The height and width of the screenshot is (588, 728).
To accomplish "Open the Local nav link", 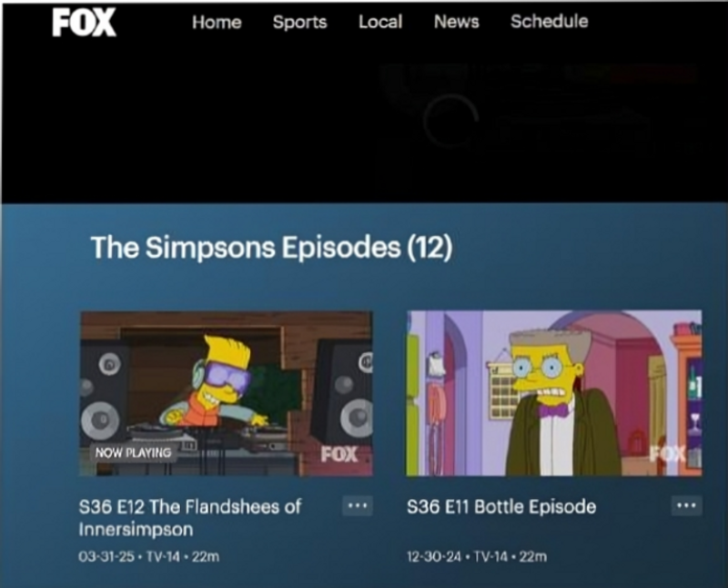I will (x=380, y=22).
